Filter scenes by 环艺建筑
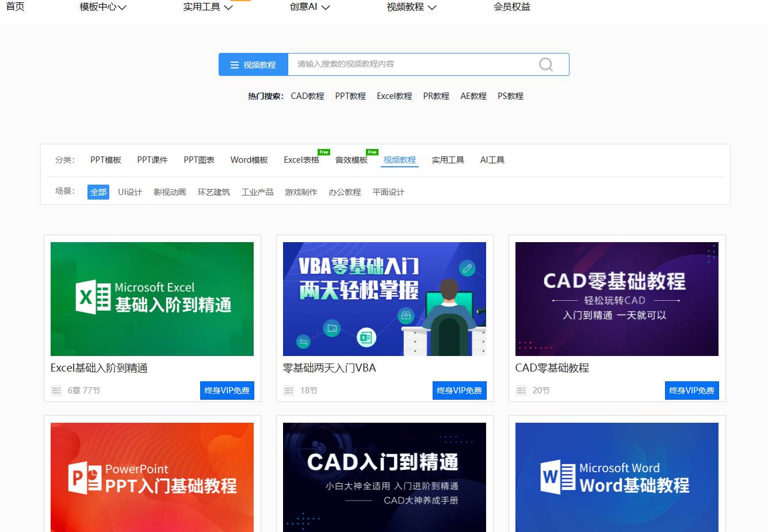 coord(213,192)
